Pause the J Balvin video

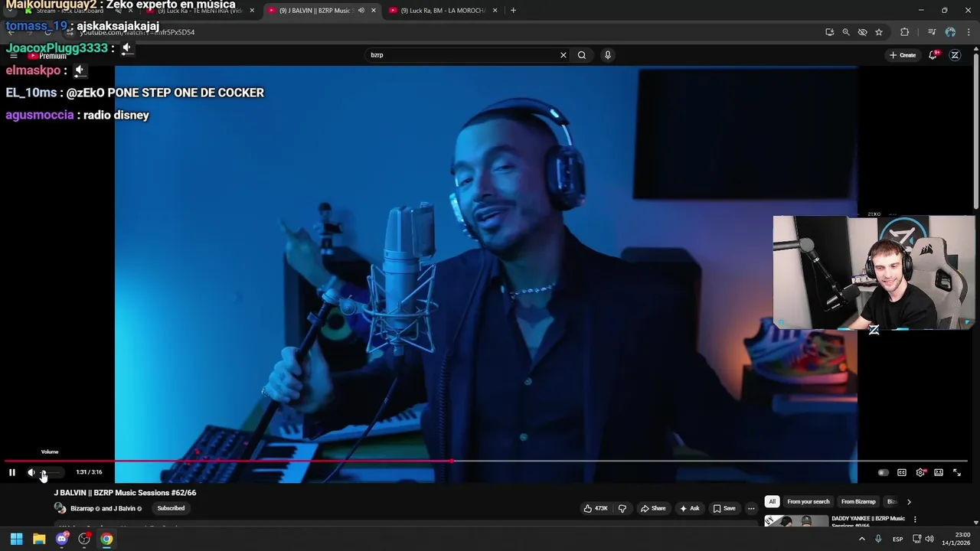12,472
